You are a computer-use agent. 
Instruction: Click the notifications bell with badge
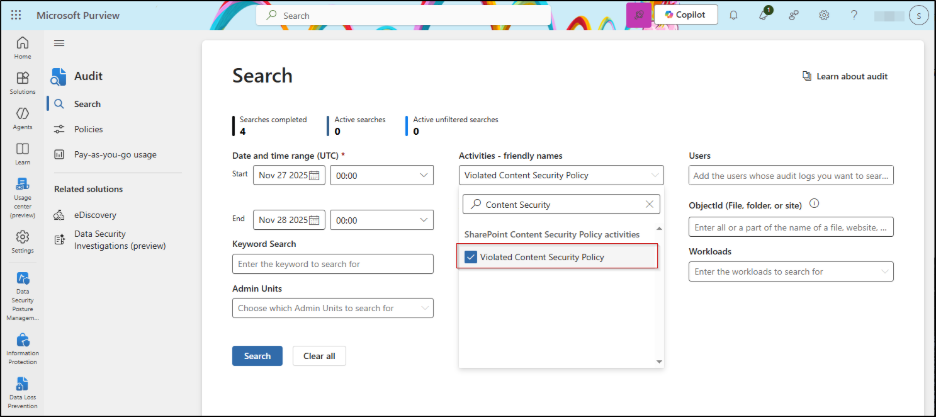coord(763,16)
